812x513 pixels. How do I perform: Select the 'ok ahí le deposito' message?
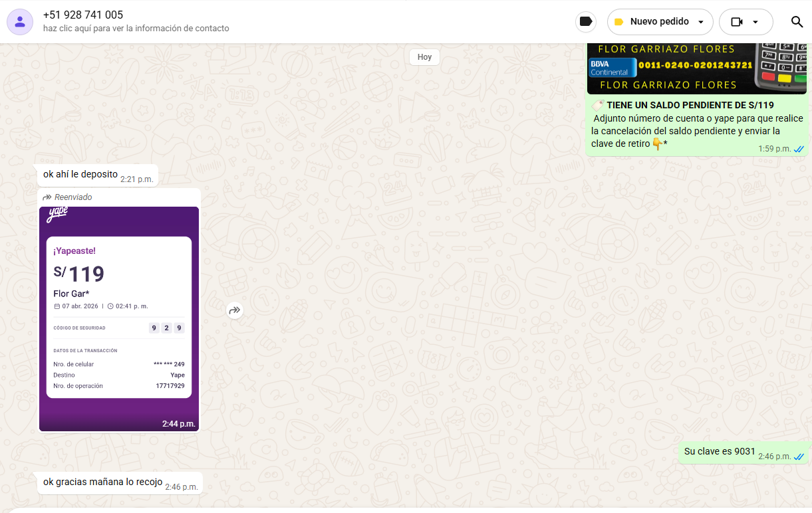(x=80, y=175)
